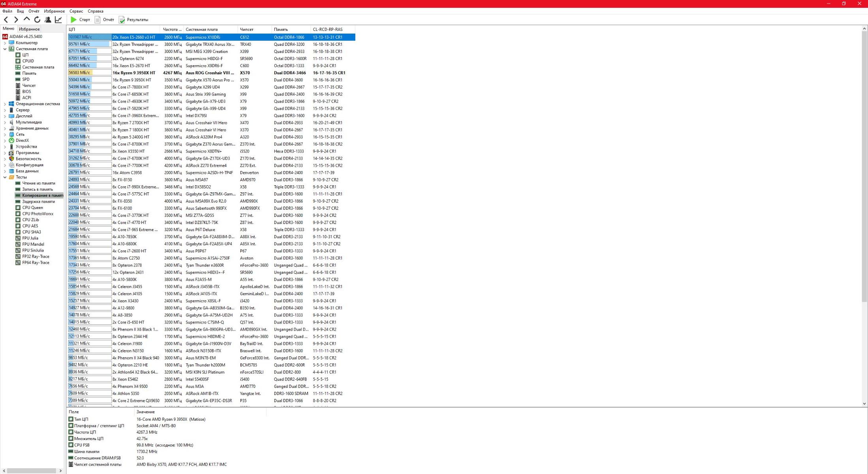Collapse the Тесты tree node
The image size is (868, 474).
tap(5, 177)
